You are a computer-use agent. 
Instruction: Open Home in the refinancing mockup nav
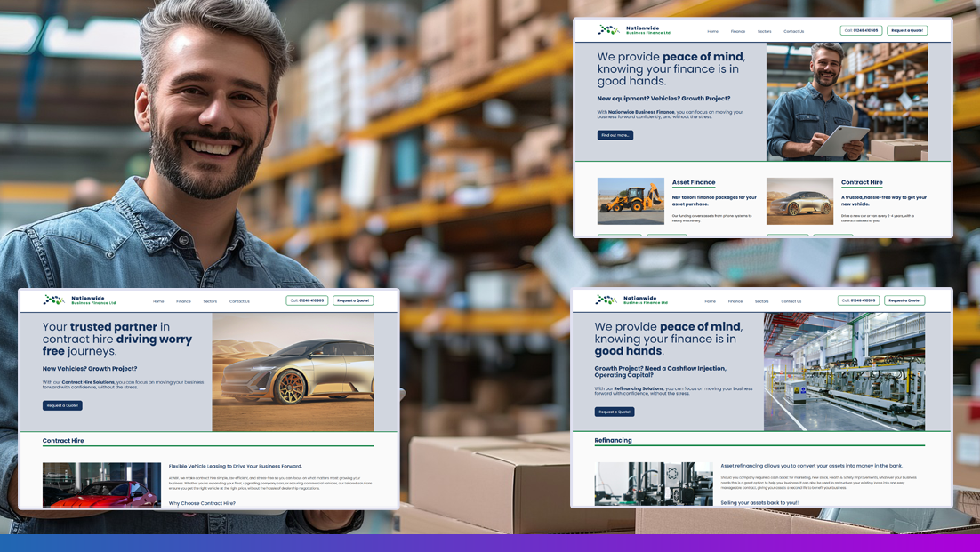pyautogui.click(x=711, y=301)
